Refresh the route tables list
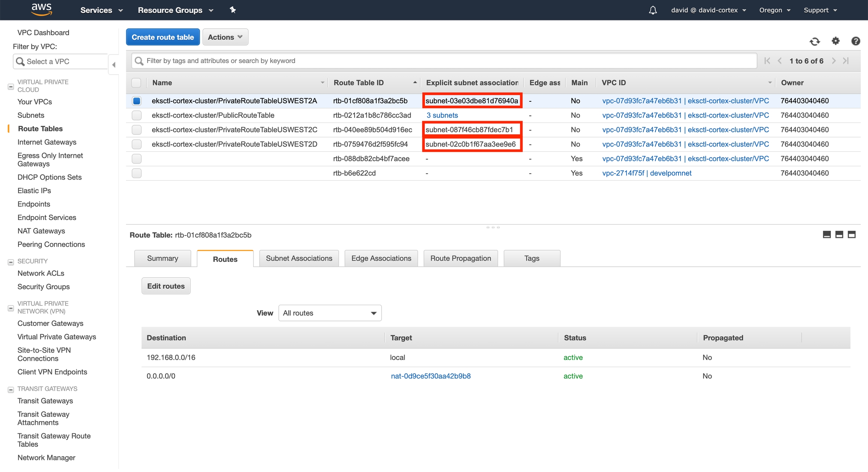Image resolution: width=868 pixels, height=472 pixels. [815, 41]
